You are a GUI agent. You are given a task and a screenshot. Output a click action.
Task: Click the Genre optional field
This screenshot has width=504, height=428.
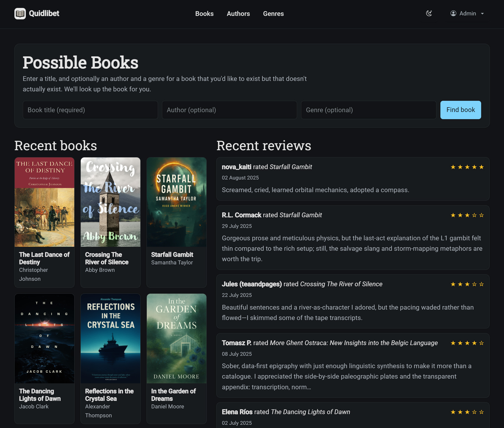(x=368, y=110)
